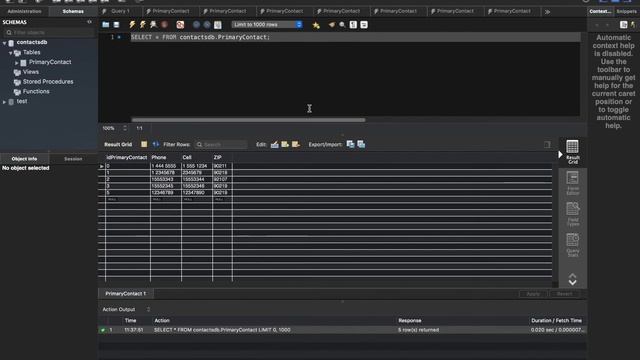
Task: Save the SQL script to file
Action: point(116,25)
